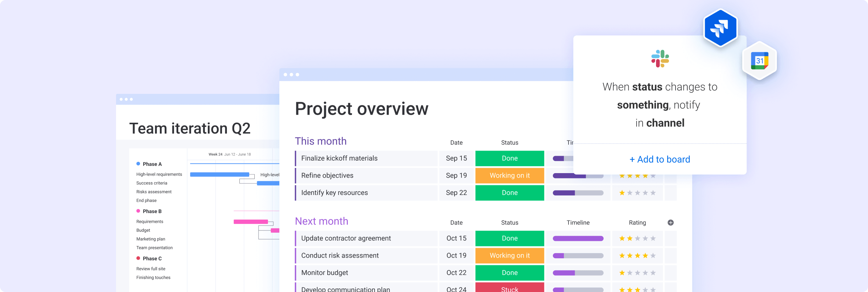Select Review full site task

pyautogui.click(x=151, y=269)
